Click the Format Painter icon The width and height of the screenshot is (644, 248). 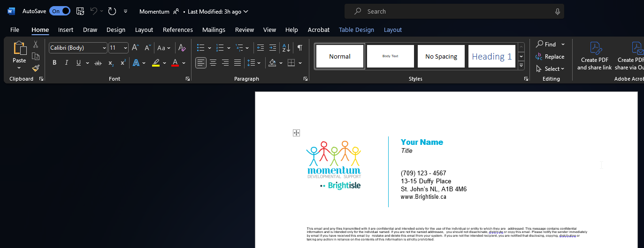click(x=36, y=68)
